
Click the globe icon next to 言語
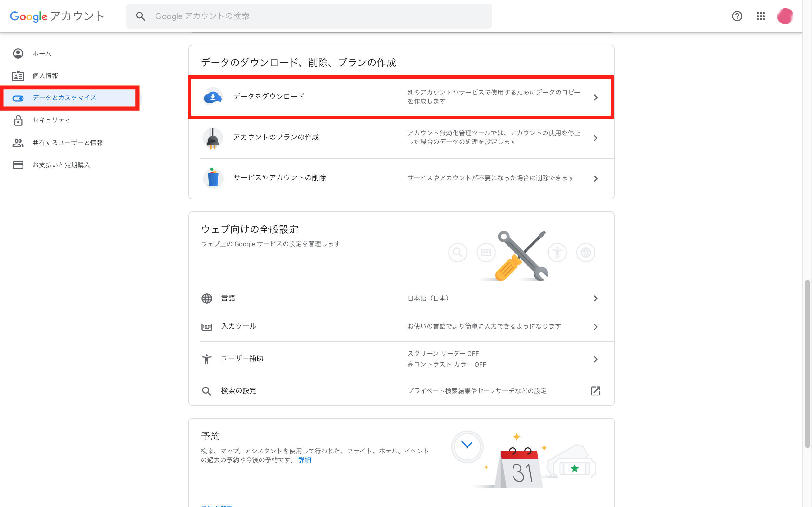tap(207, 298)
